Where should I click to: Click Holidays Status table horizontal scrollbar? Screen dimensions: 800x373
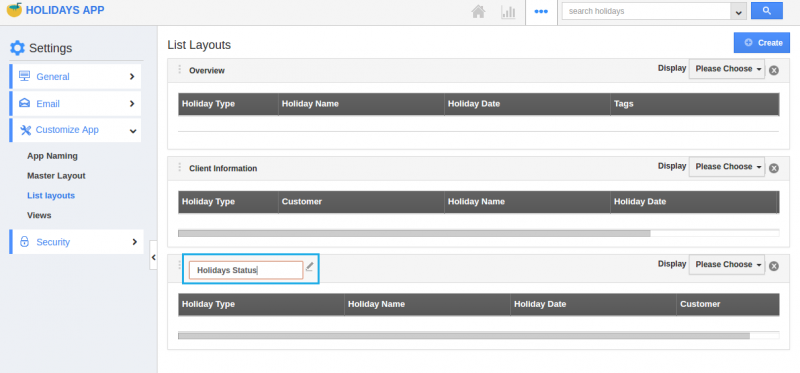[464, 336]
